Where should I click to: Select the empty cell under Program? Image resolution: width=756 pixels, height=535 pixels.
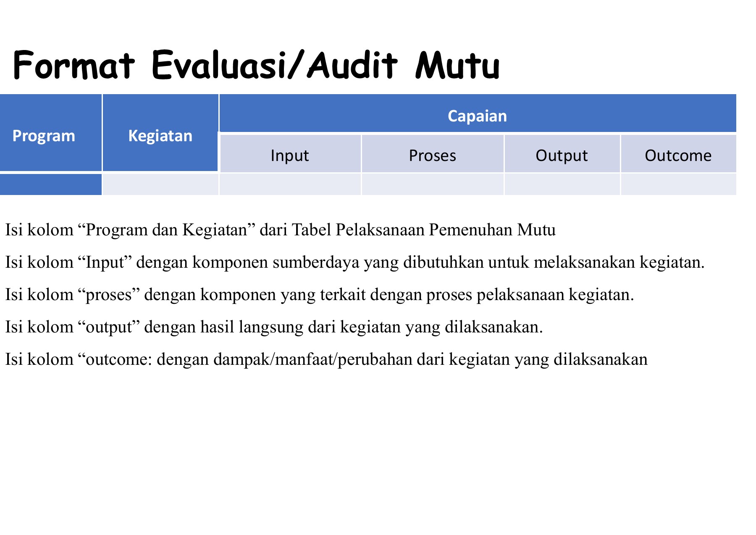pyautogui.click(x=50, y=185)
